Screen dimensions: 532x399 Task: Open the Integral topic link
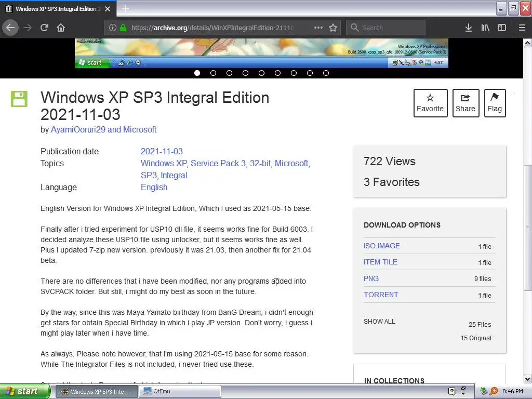174,175
